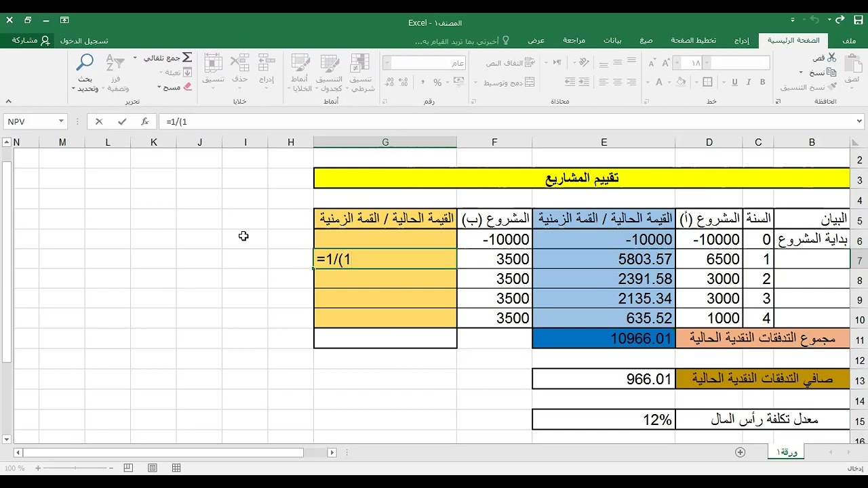Switch to the View (عرض) tab
The height and width of the screenshot is (488, 868).
click(x=536, y=41)
